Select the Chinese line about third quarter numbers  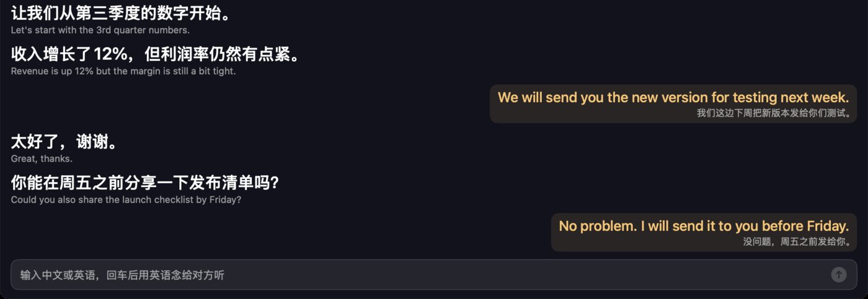[x=121, y=12]
